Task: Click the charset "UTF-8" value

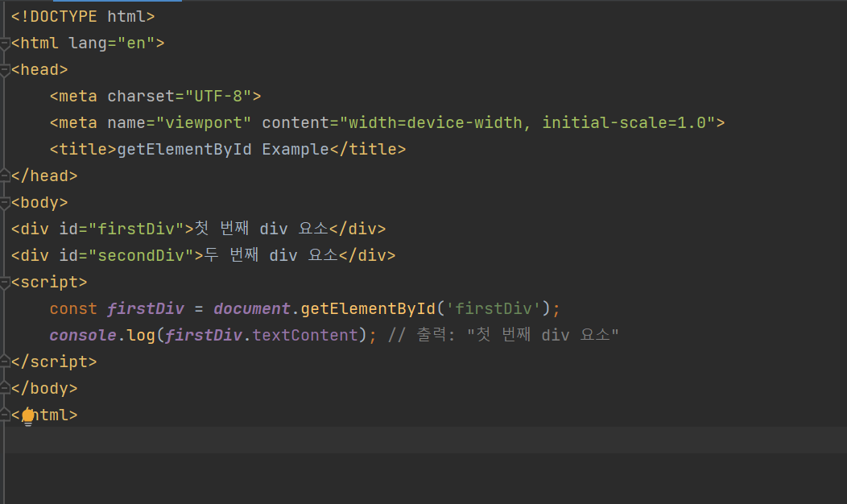Action: (x=218, y=96)
